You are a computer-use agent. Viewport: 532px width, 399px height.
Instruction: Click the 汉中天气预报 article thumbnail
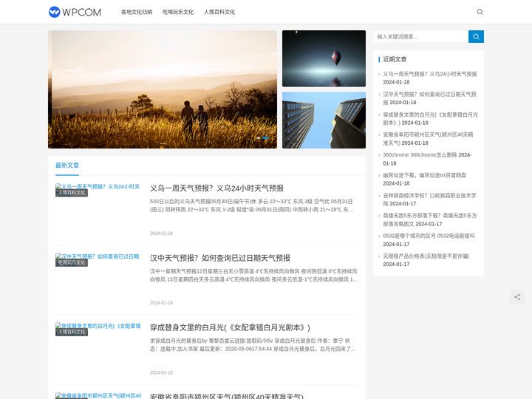pos(98,257)
